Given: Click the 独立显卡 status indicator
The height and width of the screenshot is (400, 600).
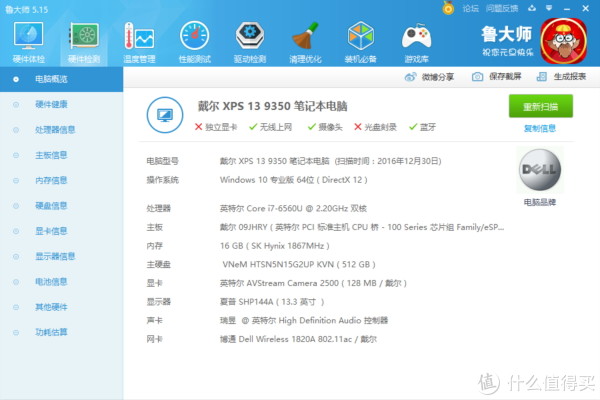Looking at the screenshot, I should [x=216, y=127].
